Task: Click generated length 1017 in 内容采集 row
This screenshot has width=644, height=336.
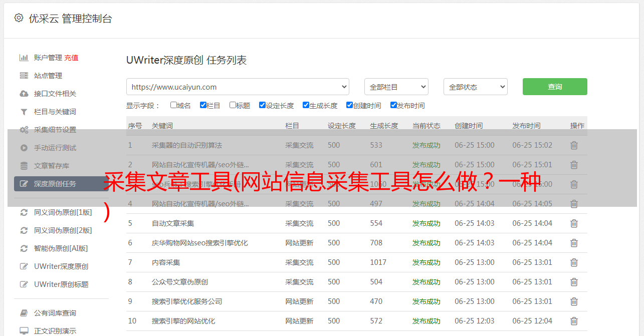Action: [378, 262]
